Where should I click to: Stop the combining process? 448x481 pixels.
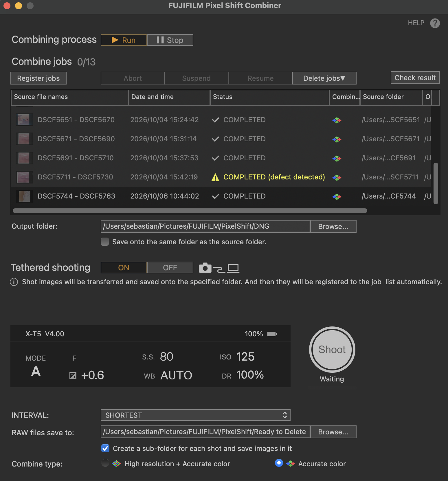pos(170,40)
